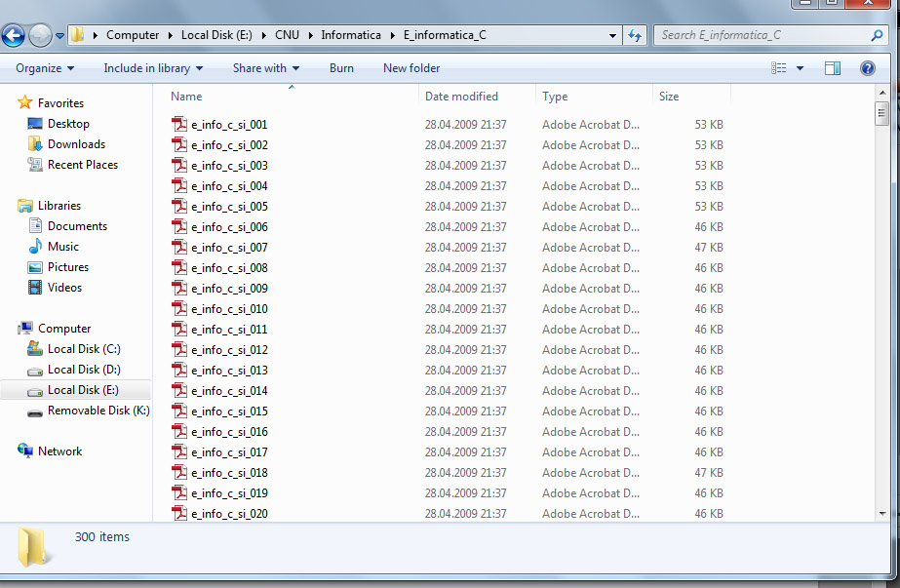Select Local Disk (C:) in navigation pane
This screenshot has width=900, height=588.
(84, 349)
